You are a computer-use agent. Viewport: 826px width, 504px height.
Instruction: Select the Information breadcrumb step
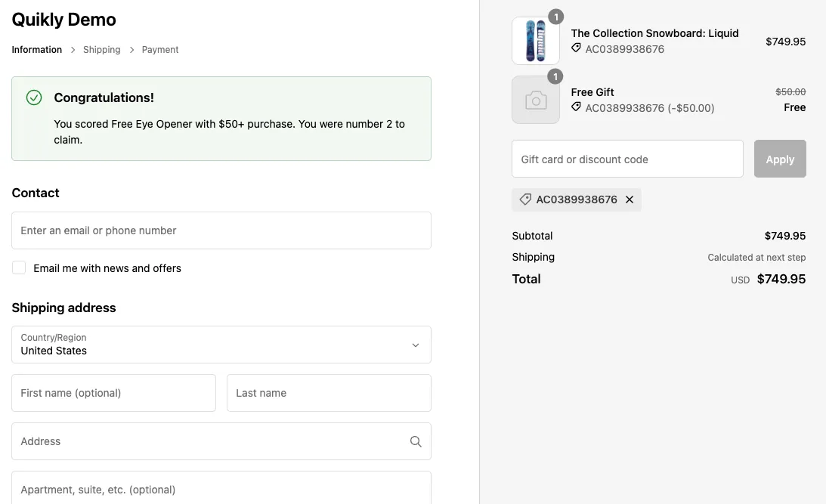pos(36,49)
